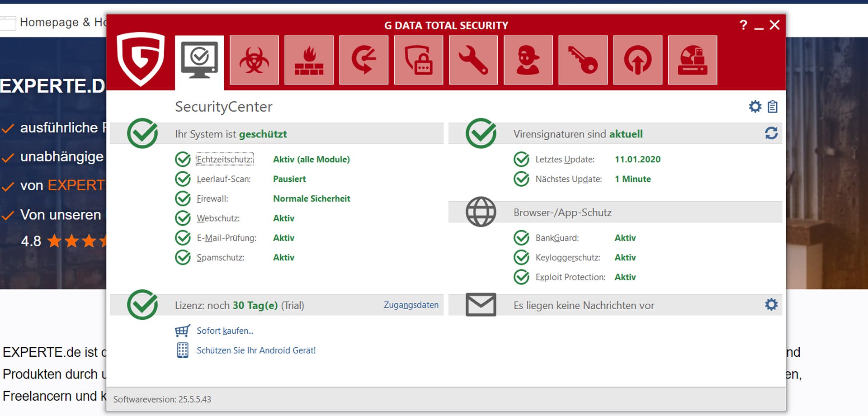Open the SecurityCenter tab icon
This screenshot has width=868, height=416.
click(x=199, y=59)
